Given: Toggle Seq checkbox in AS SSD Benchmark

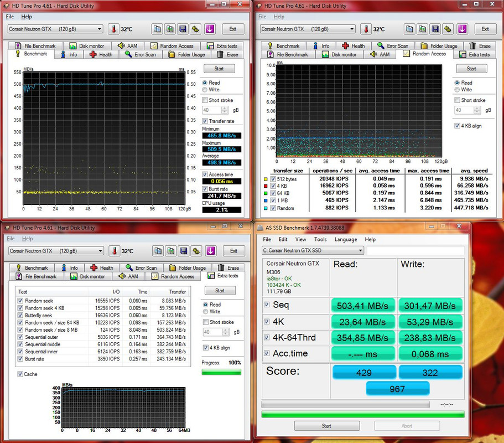Looking at the screenshot, I should 267,305.
